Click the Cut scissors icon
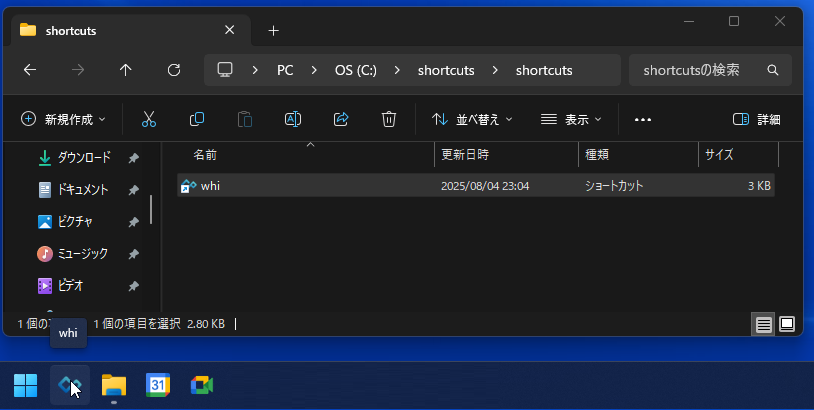 pyautogui.click(x=149, y=119)
